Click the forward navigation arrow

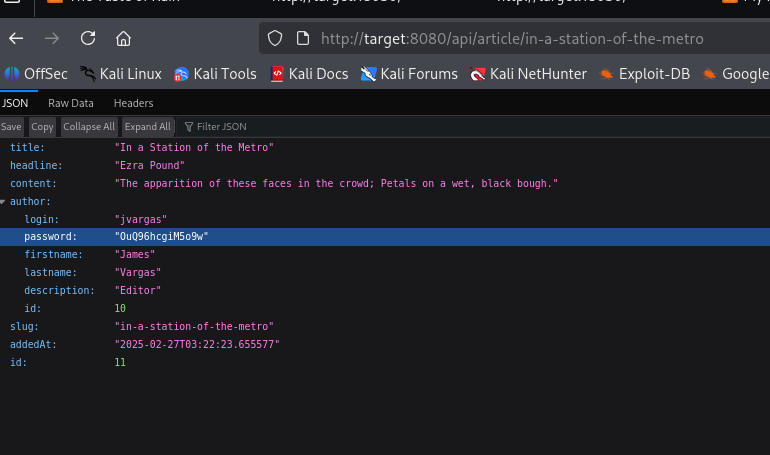(52, 38)
